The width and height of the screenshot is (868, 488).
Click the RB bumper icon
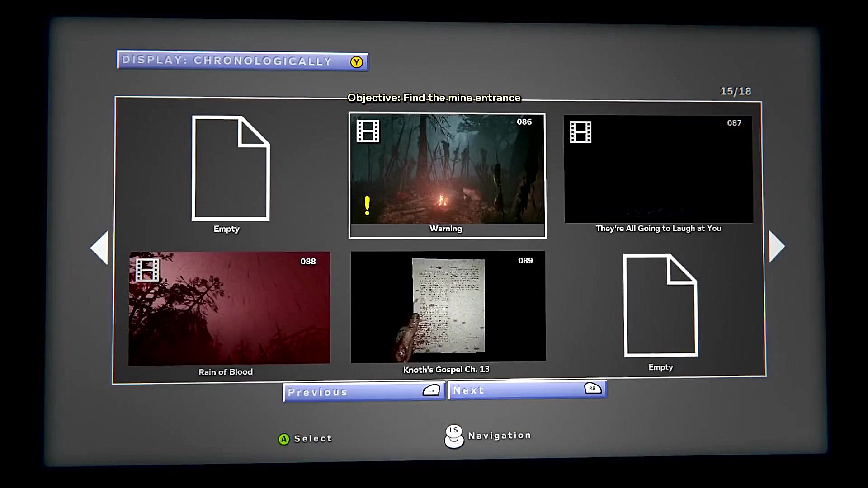click(592, 388)
